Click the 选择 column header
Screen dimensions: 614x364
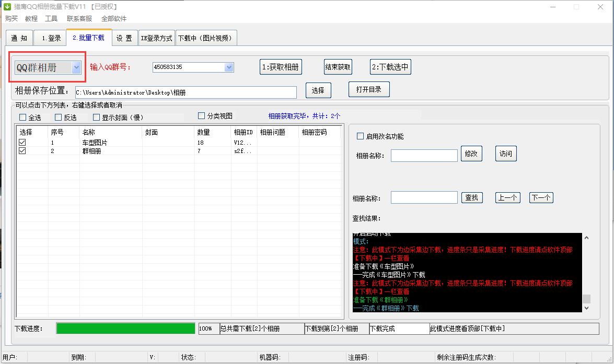tap(32, 132)
